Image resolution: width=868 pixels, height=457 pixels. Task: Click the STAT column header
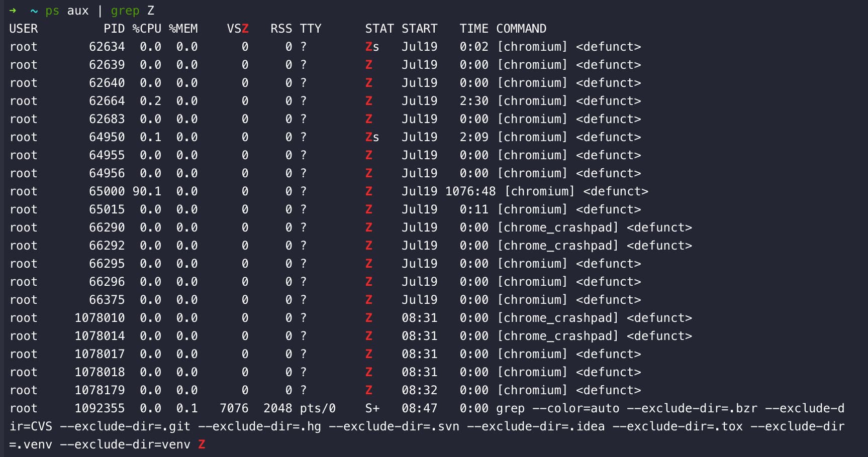(x=379, y=29)
